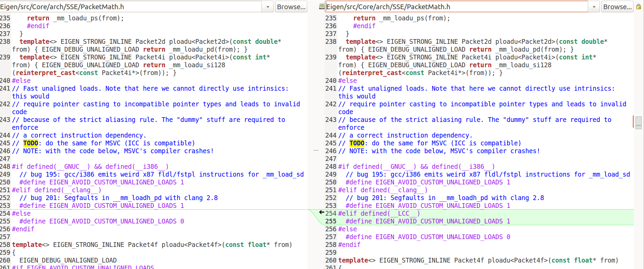This screenshot has height=269, width=644.
Task: Click the define on left pane line 255
Action: tap(102, 221)
